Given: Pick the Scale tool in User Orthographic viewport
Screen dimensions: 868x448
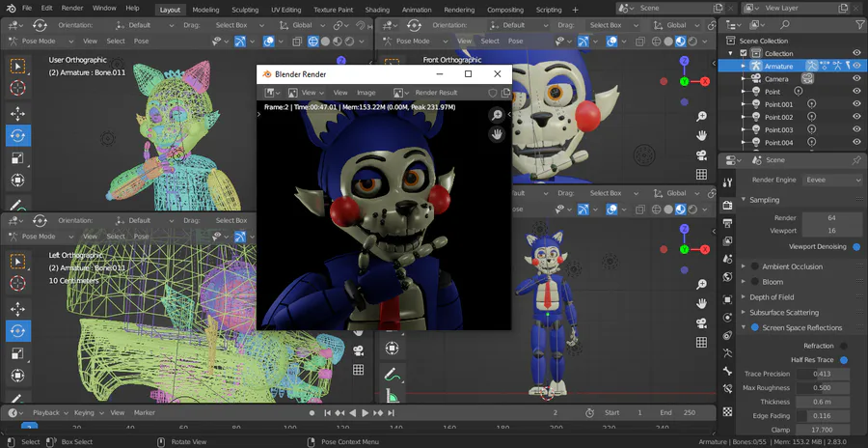Looking at the screenshot, I should coord(18,158).
